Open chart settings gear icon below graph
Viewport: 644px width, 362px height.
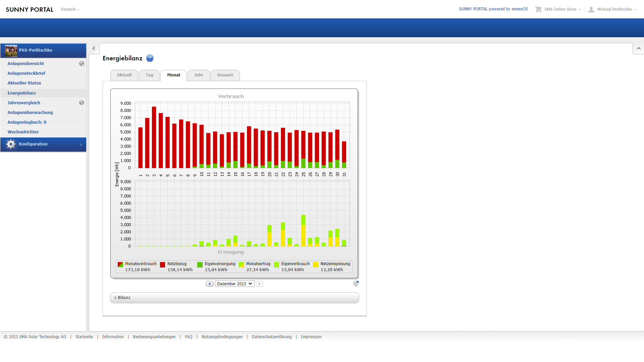(x=356, y=284)
